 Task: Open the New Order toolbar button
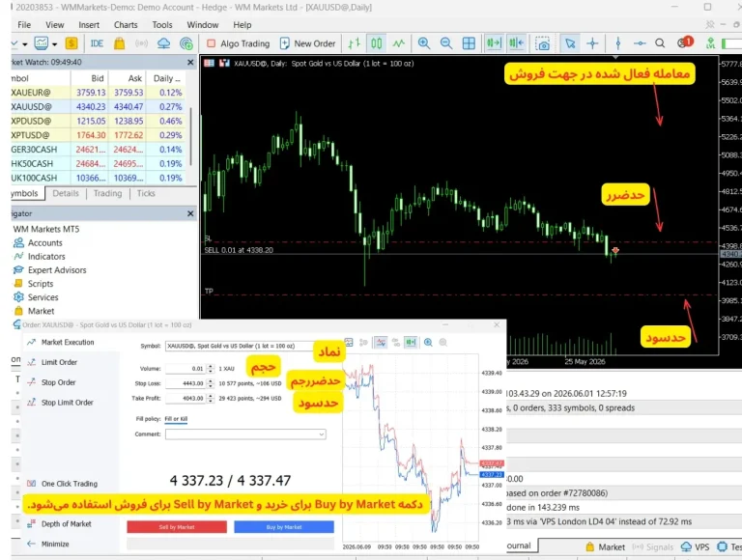[x=307, y=43]
